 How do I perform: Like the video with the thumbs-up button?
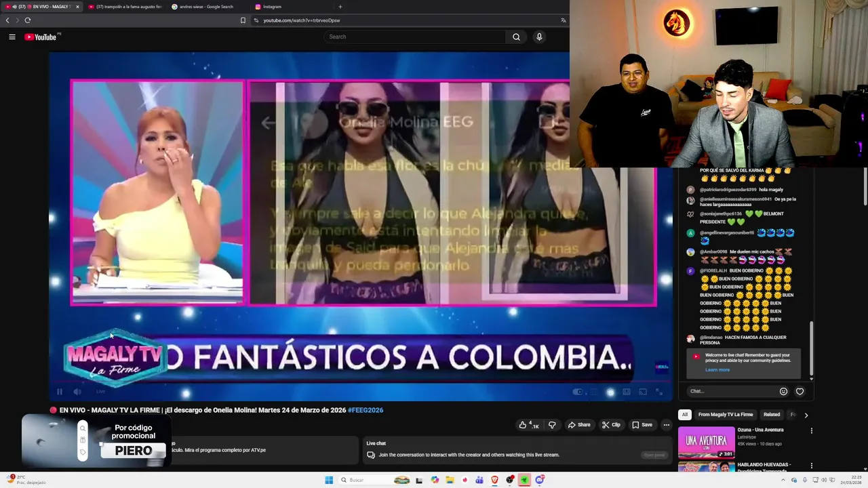(529, 425)
